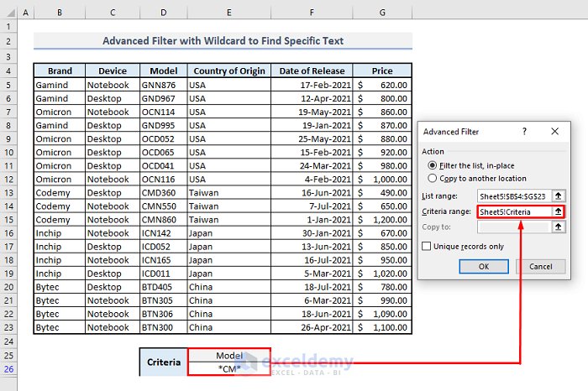Select price cell 490.00
This screenshot has width=588, height=391.
pyautogui.click(x=382, y=193)
